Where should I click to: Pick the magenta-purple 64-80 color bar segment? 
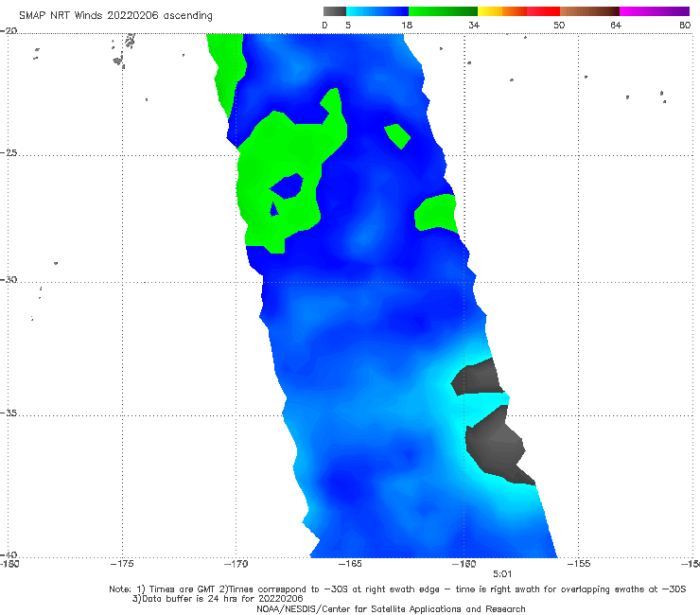pos(655,11)
